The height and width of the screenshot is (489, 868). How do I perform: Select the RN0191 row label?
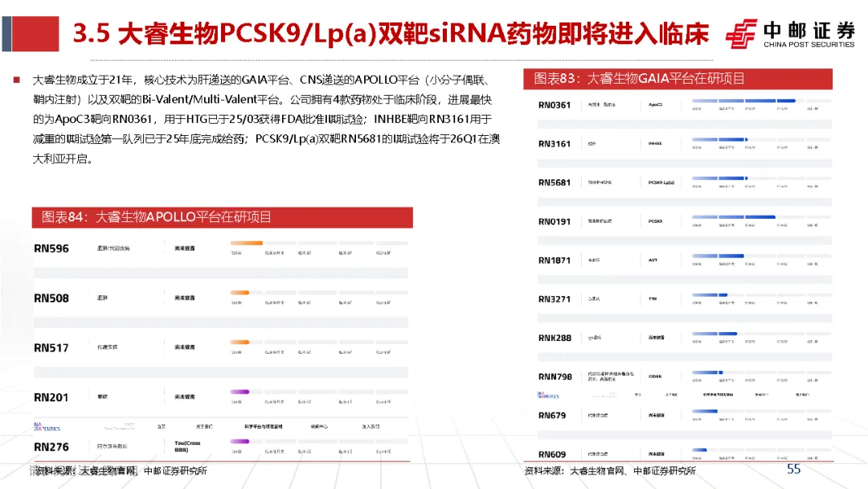[x=554, y=221]
